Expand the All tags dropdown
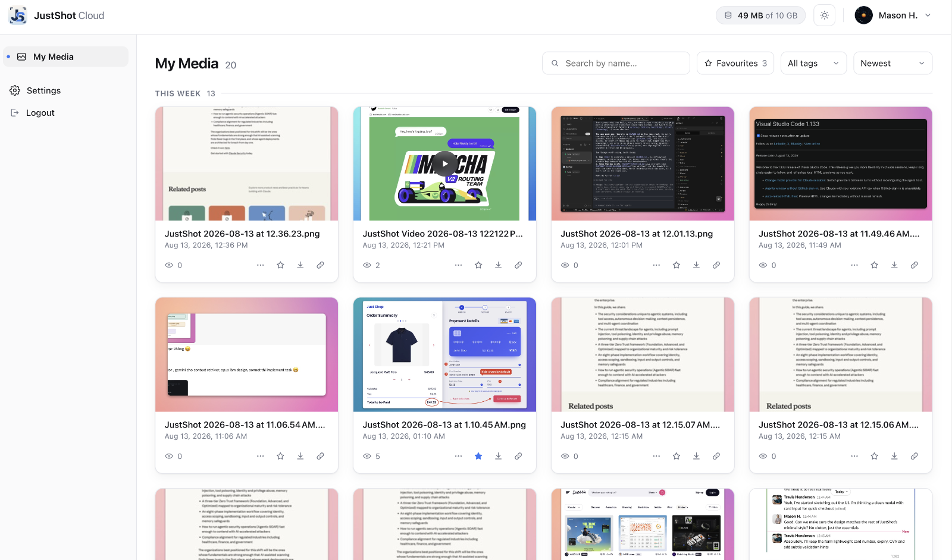The width and height of the screenshot is (952, 560). [x=813, y=63]
